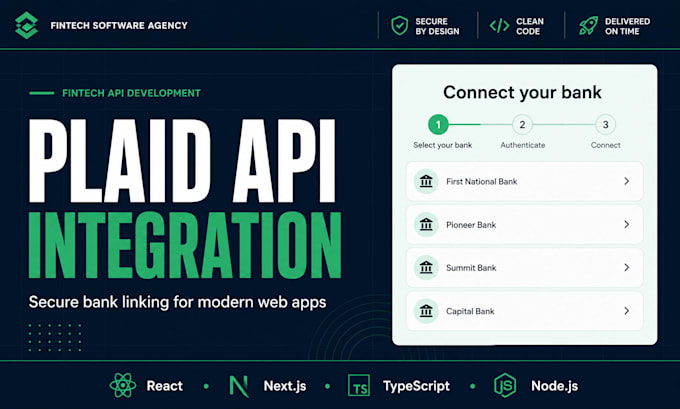Click the Fintech Software Agency header text
This screenshot has height=409, width=680.
[119, 26]
